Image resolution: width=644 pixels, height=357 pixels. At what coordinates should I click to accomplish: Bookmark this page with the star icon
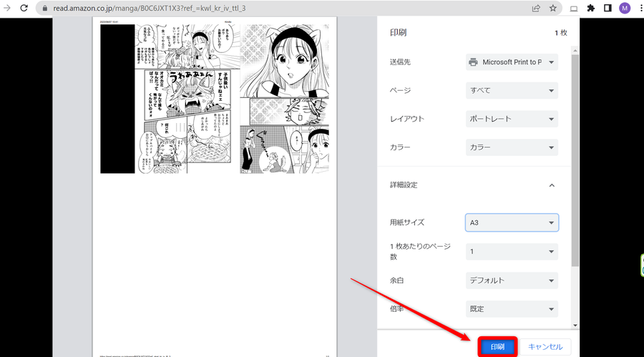point(553,8)
